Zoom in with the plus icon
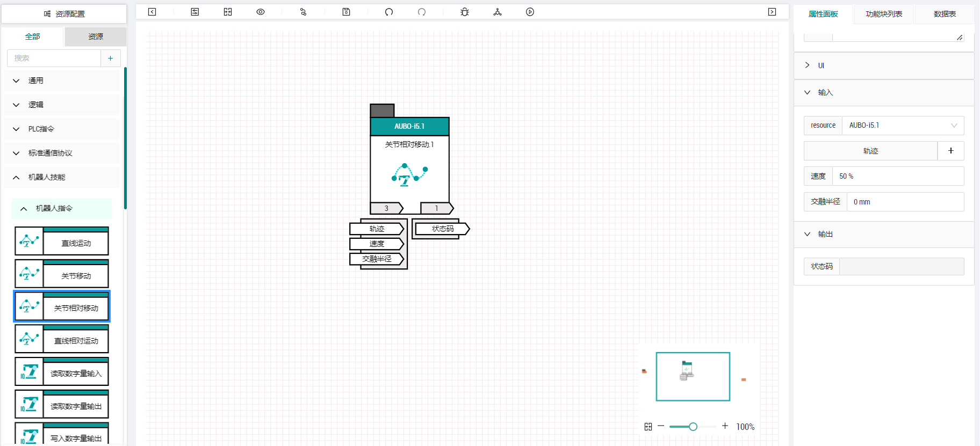 pyautogui.click(x=725, y=426)
